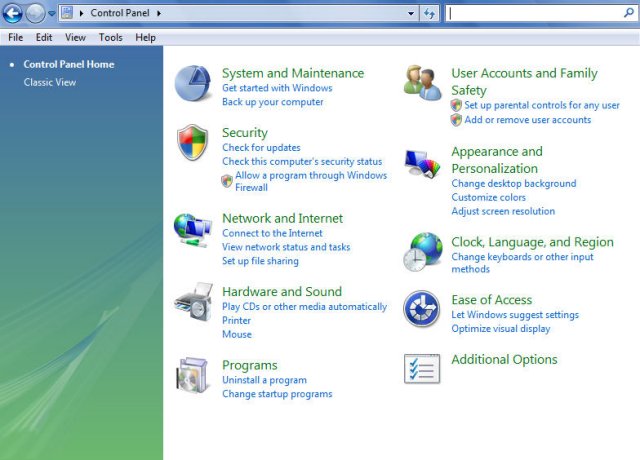This screenshot has height=460, width=640.
Task: Click shield icon beside Add or remove accounts
Action: (456, 120)
